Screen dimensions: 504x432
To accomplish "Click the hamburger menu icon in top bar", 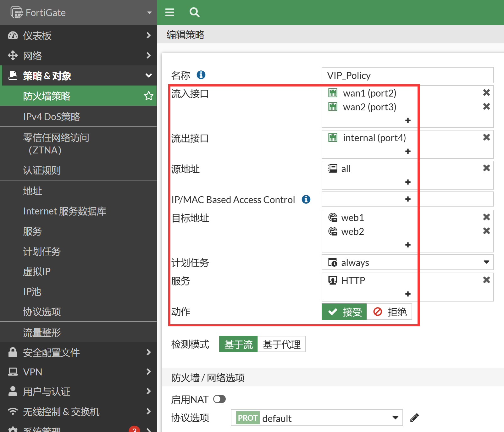I will 170,12.
